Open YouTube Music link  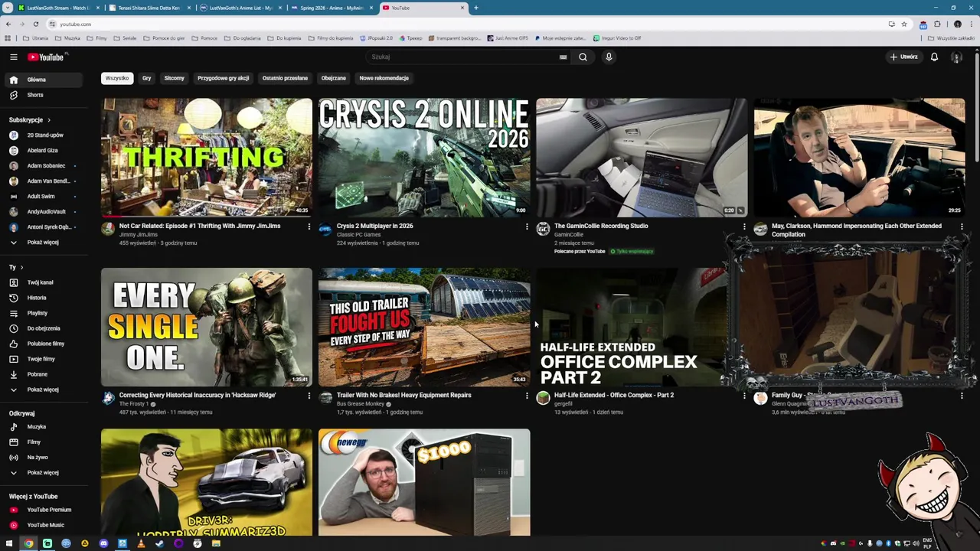coord(44,525)
